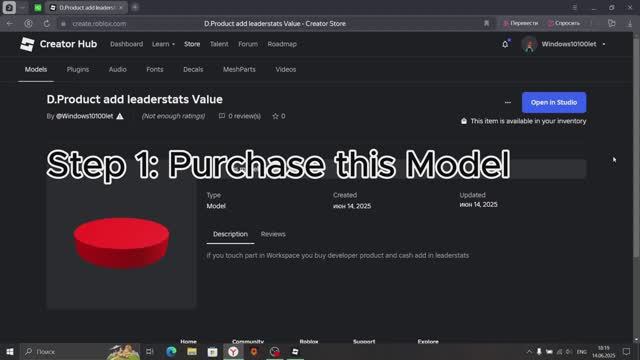Image resolution: width=640 pixels, height=360 pixels.
Task: Click the star favorites icon with 0
Action: 276,116
